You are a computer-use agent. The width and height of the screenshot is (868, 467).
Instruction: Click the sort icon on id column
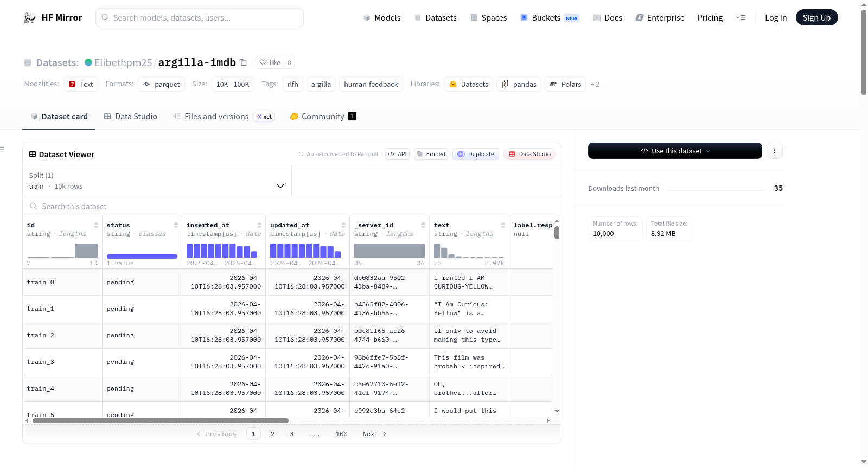96,225
